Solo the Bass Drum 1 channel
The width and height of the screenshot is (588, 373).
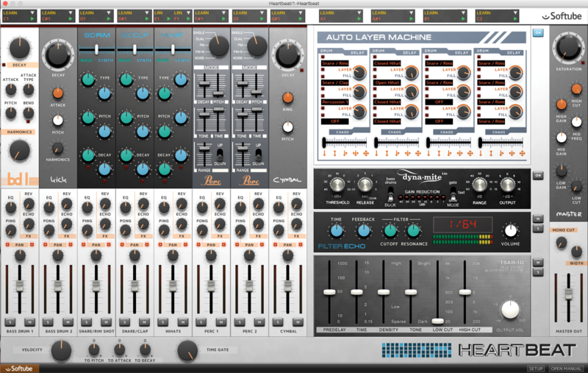(10, 322)
